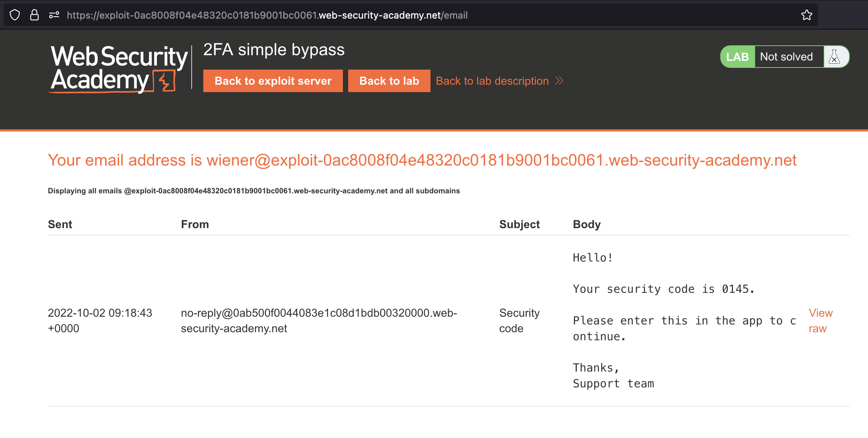The height and width of the screenshot is (438, 868).
Task: Open the site permissions icon in address bar
Action: coord(54,15)
